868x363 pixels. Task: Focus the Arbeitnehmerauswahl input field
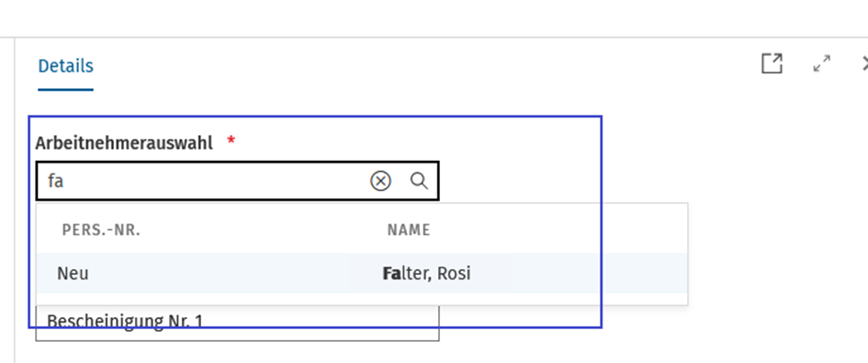tap(203, 181)
